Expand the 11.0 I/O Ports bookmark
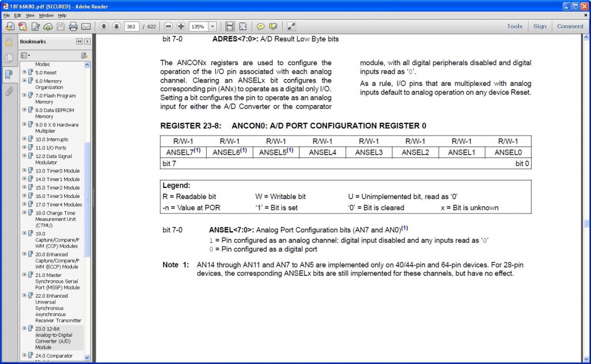Image resolution: width=591 pixels, height=364 pixels. pyautogui.click(x=24, y=147)
